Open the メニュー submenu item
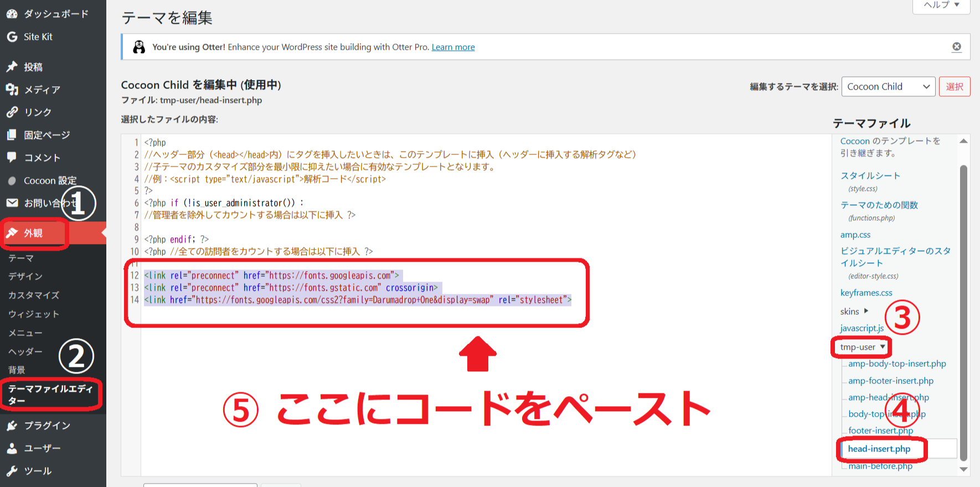This screenshot has height=487, width=980. [25, 333]
